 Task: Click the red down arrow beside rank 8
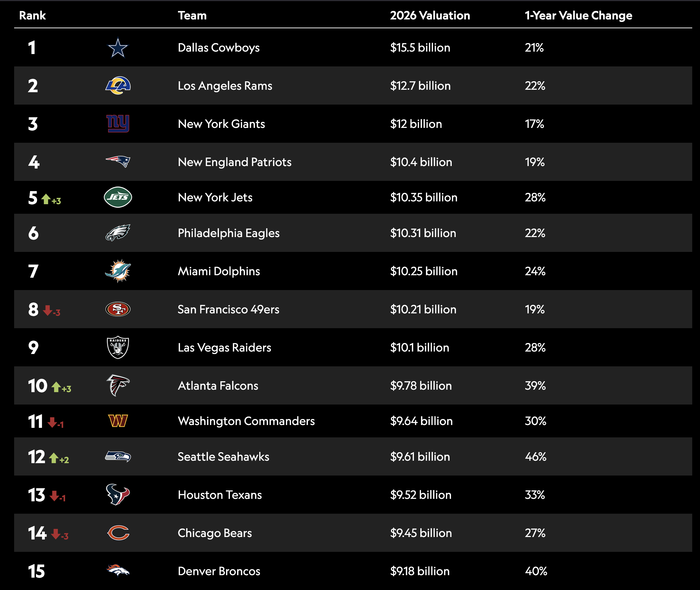click(47, 311)
